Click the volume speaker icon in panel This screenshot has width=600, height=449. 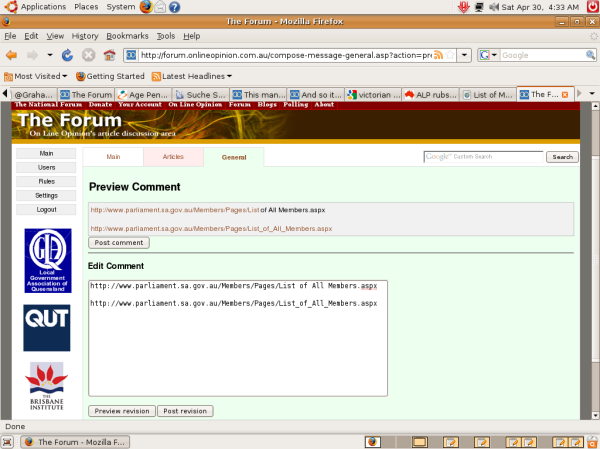pos(494,7)
